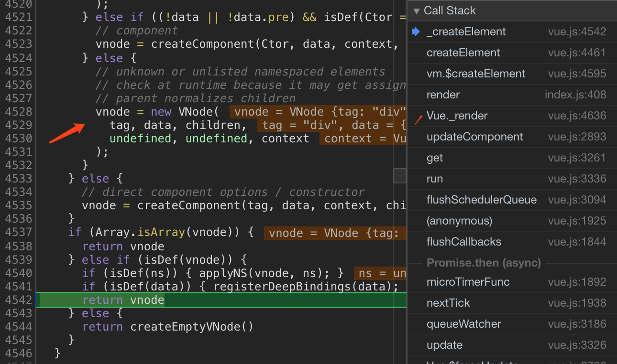Open source link vue.js:1892
The height and width of the screenshot is (364, 617).
coord(577,282)
